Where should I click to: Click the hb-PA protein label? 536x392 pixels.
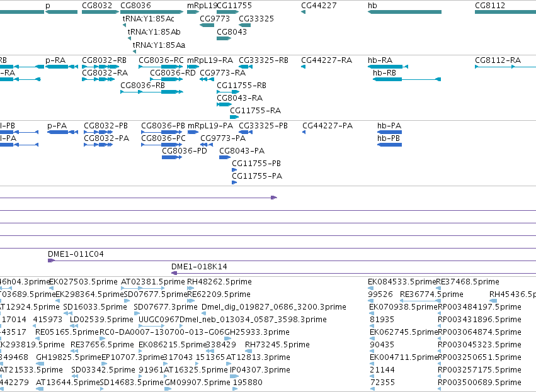point(389,126)
